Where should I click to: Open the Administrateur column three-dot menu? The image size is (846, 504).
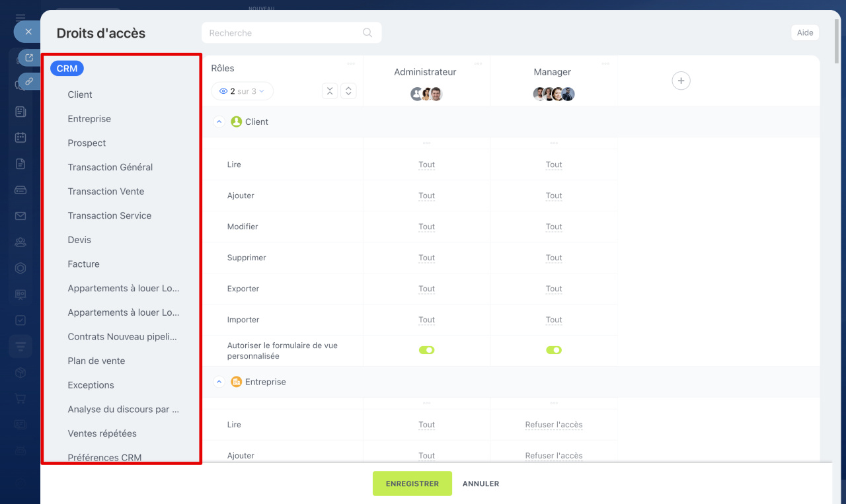click(x=478, y=64)
